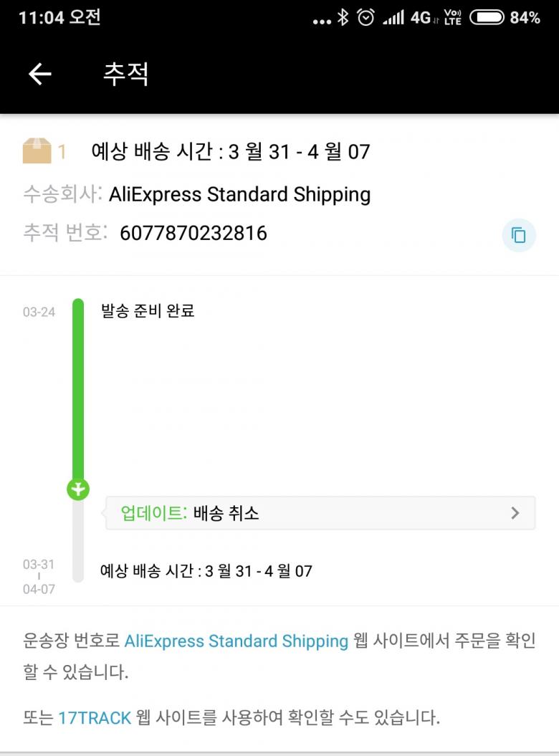
Task: Expand the 배송 취소 update chevron
Action: [515, 513]
